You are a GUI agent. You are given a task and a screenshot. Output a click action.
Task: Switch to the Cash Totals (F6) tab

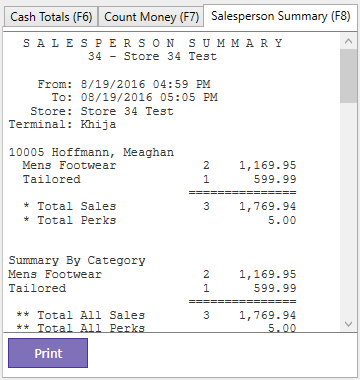[x=51, y=16]
